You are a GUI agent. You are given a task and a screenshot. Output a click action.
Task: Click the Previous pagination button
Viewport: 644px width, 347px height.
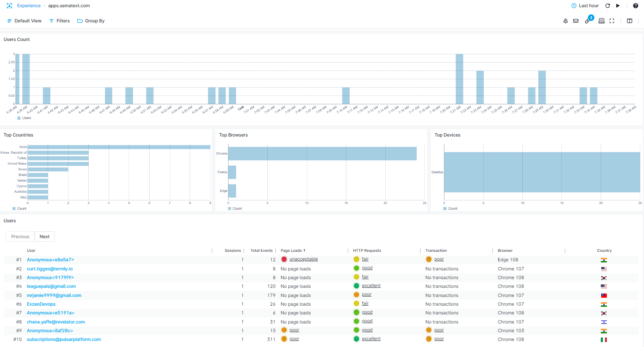tap(20, 237)
